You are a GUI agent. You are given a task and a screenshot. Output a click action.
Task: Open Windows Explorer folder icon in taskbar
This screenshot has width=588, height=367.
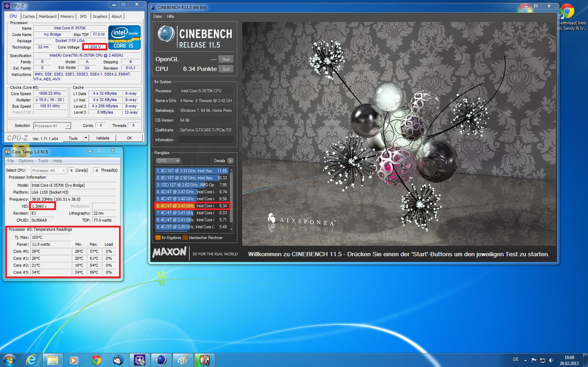tap(53, 360)
